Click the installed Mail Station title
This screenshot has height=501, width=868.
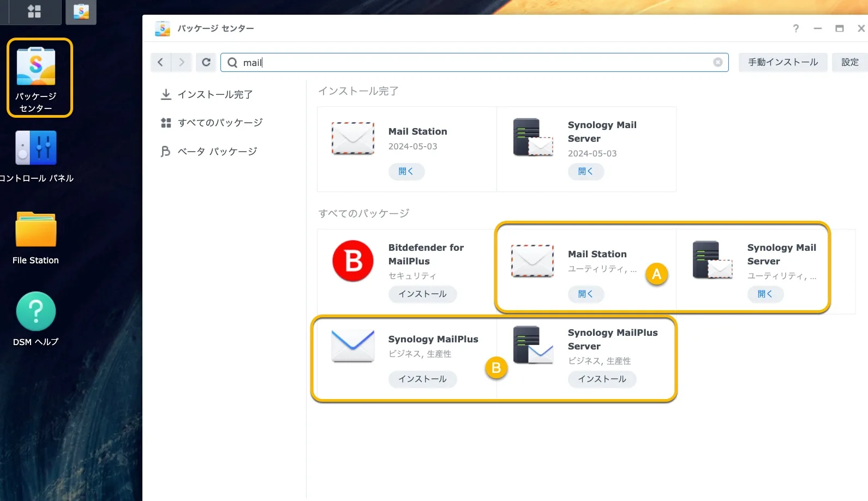pos(418,131)
